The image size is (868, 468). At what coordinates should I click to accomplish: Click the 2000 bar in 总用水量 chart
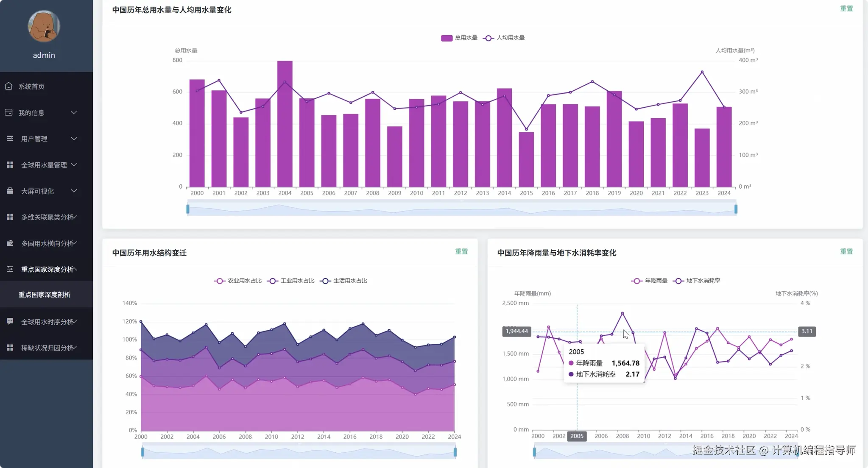[x=197, y=133]
